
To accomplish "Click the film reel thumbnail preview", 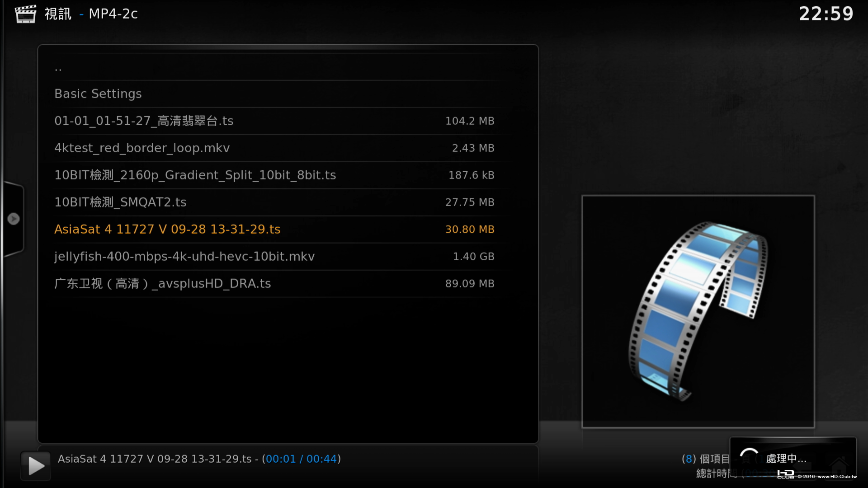I will [698, 311].
